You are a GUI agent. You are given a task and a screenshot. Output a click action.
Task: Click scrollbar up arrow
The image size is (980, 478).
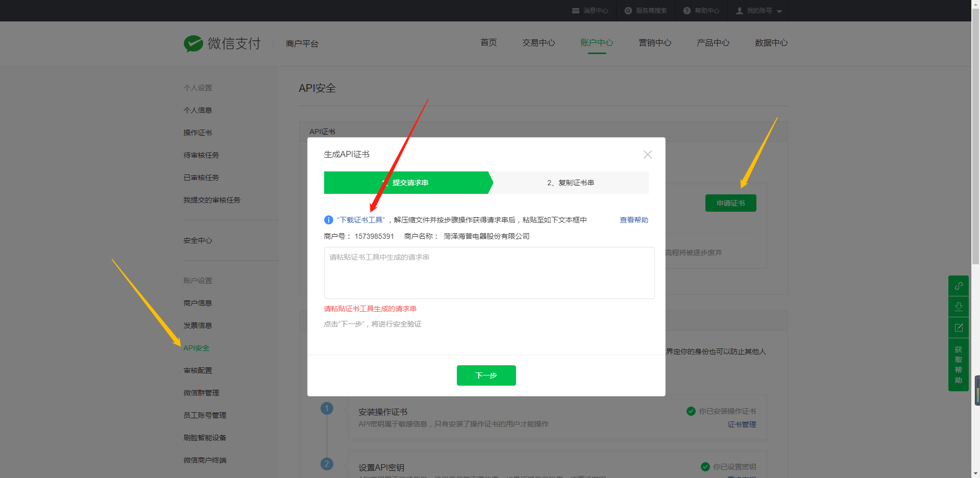(975, 4)
